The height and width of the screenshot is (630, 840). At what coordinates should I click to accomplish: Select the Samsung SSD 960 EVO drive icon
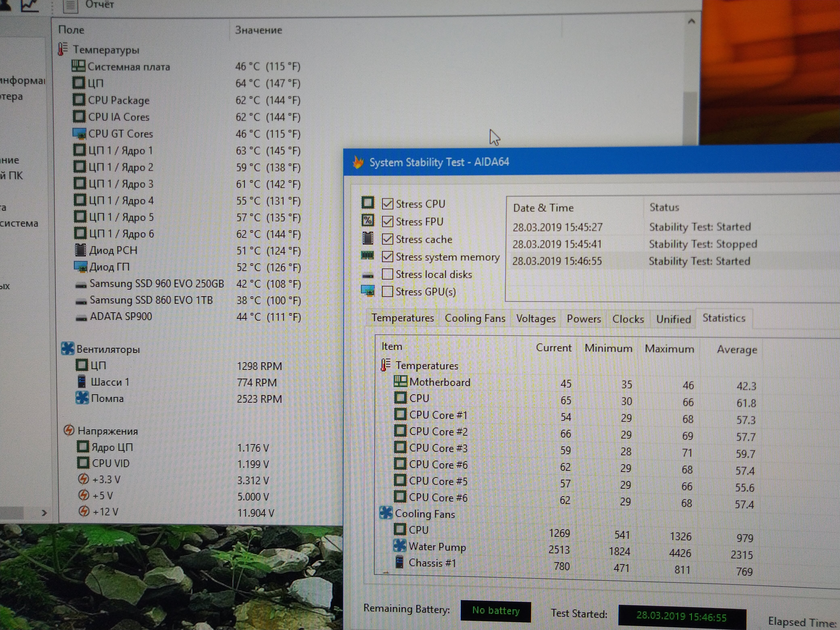[x=81, y=285]
